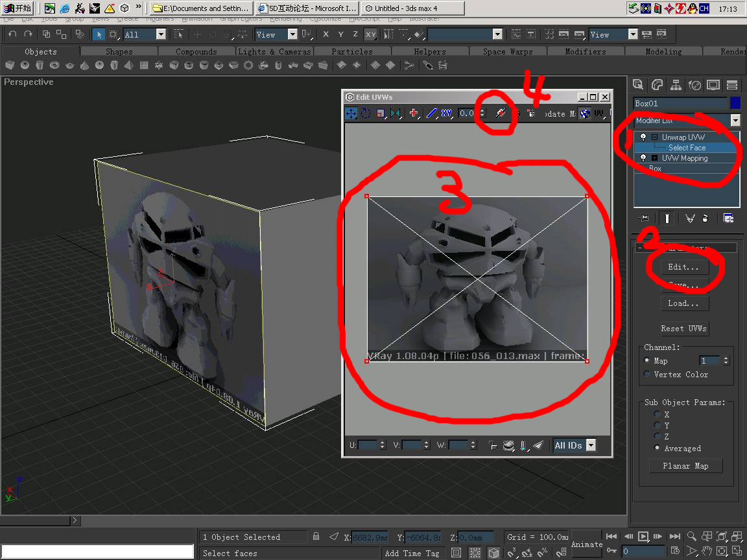Open the Modifier List dropdown
747x560 pixels.
pos(735,121)
